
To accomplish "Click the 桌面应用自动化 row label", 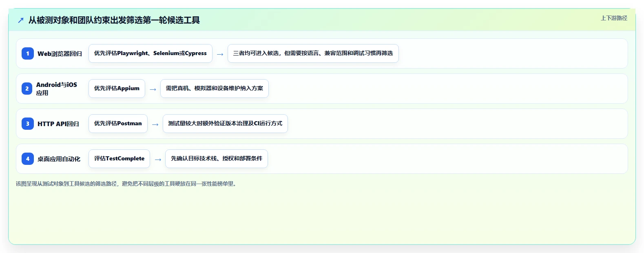I will click(59, 159).
